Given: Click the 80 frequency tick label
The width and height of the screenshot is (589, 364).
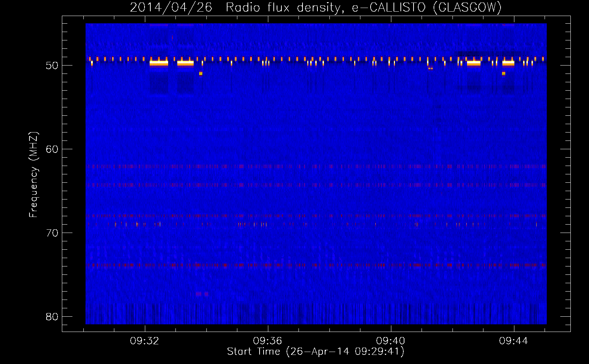Looking at the screenshot, I should pos(52,317).
